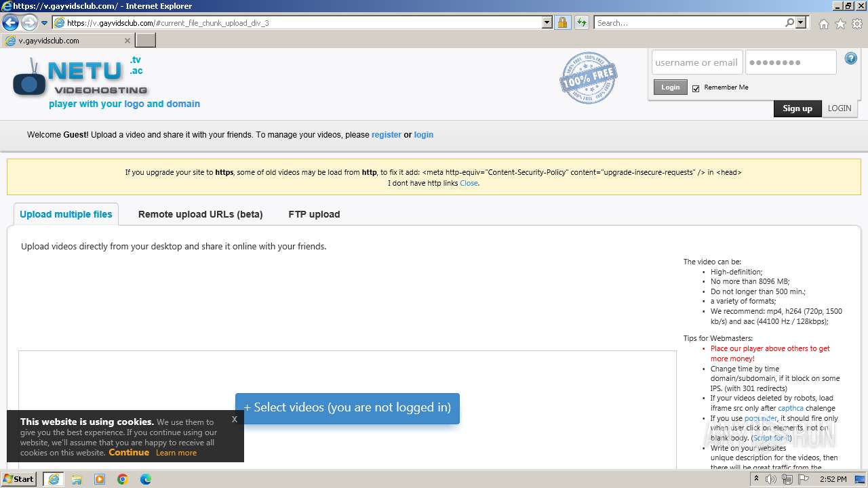Open Learn more cookie link
This screenshot has height=488, width=868.
point(176,453)
